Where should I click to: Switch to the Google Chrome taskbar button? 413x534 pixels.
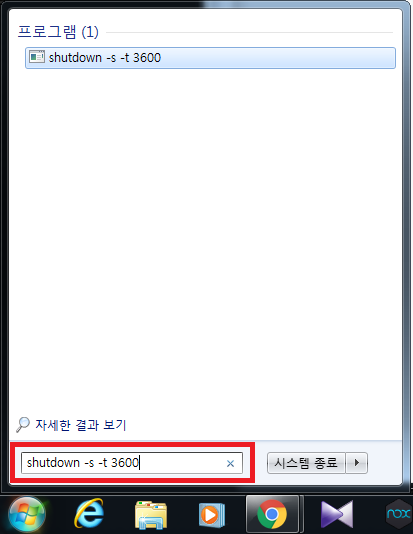pos(272,514)
